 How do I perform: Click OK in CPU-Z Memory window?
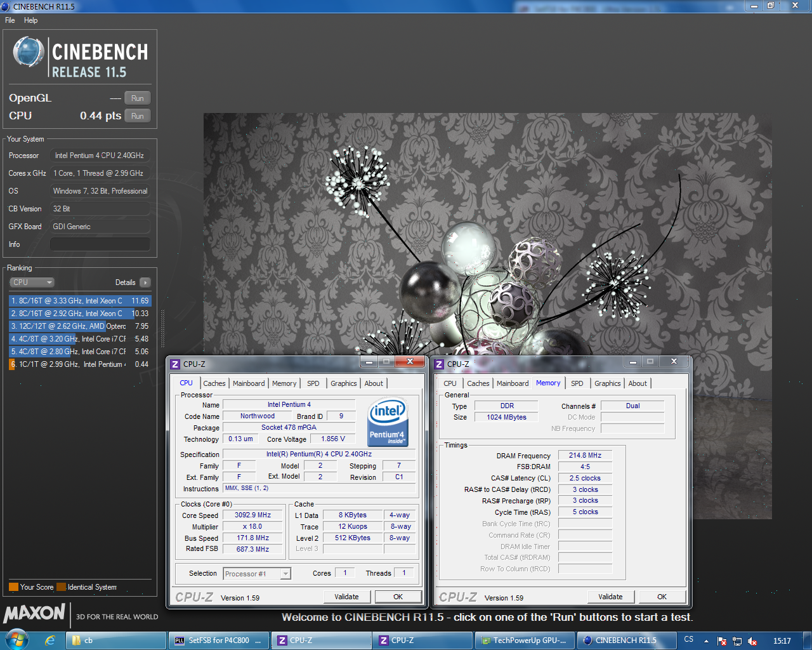[662, 597]
